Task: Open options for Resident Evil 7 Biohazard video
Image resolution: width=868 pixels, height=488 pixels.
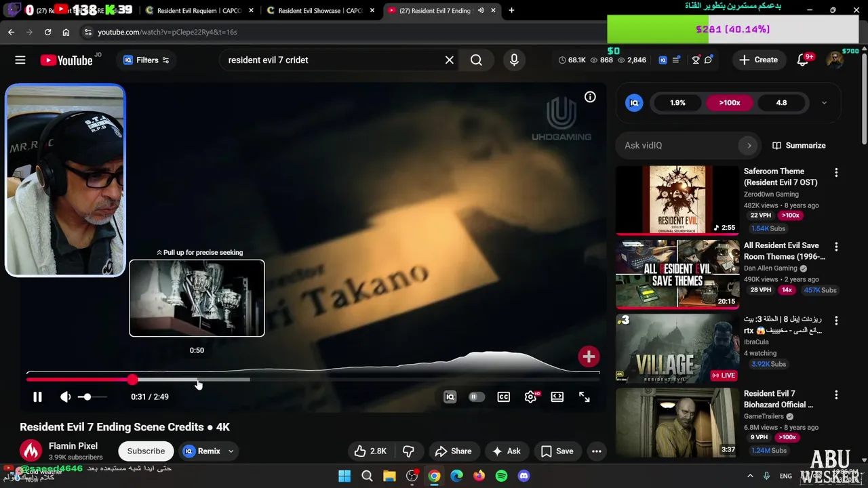Action: [x=836, y=394]
